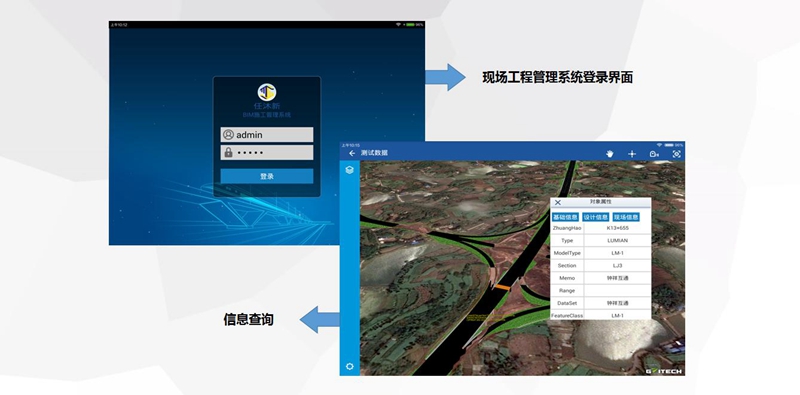The image size is (800, 395).
Task: Focus the admin username field
Action: coord(267,135)
